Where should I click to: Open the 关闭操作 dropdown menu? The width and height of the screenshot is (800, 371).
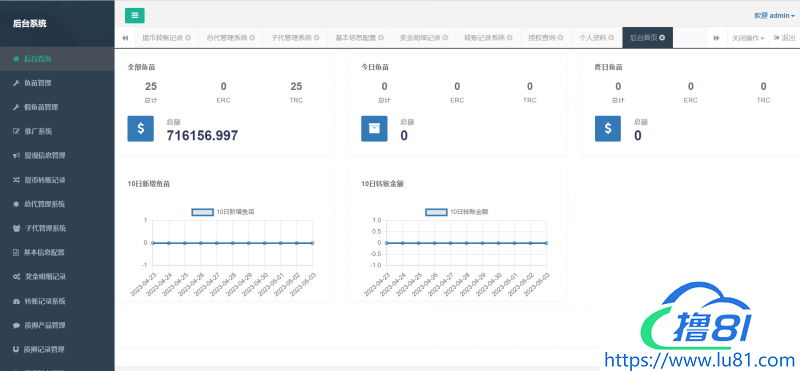point(748,38)
